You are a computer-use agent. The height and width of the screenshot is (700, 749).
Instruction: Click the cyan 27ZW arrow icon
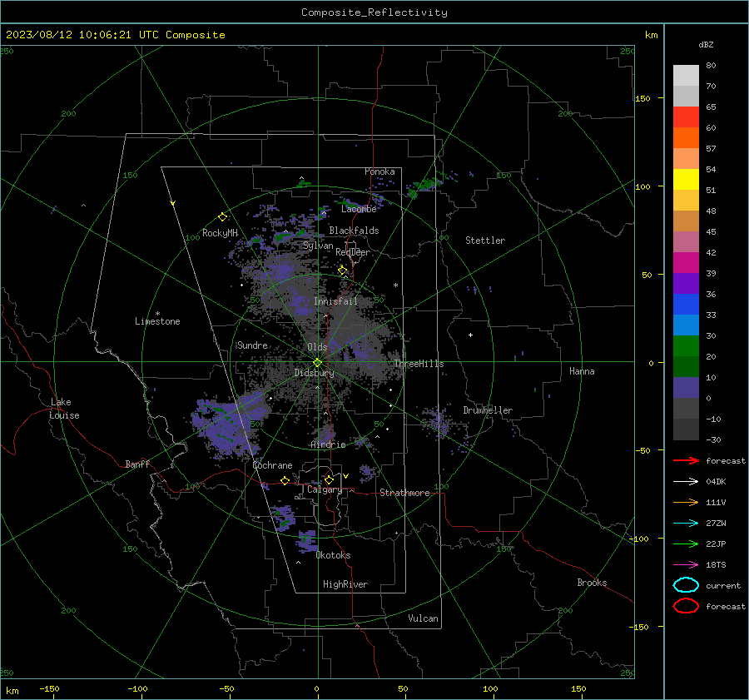point(686,524)
